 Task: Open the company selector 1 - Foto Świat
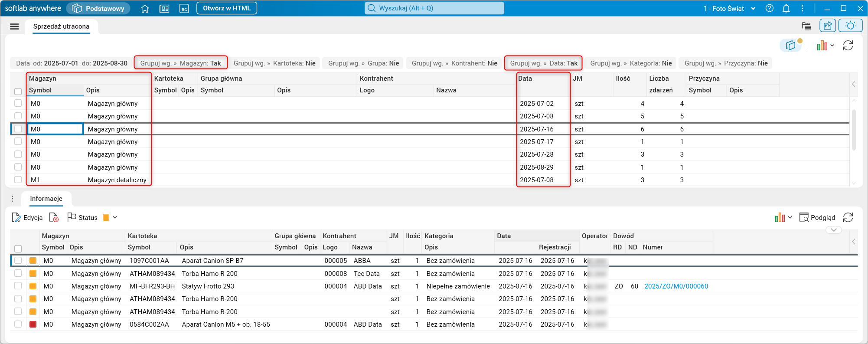(x=729, y=9)
